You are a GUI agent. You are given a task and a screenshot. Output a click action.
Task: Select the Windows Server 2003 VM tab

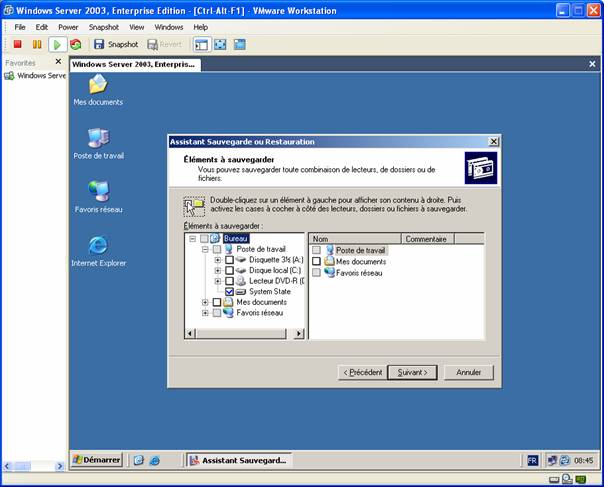coord(135,64)
